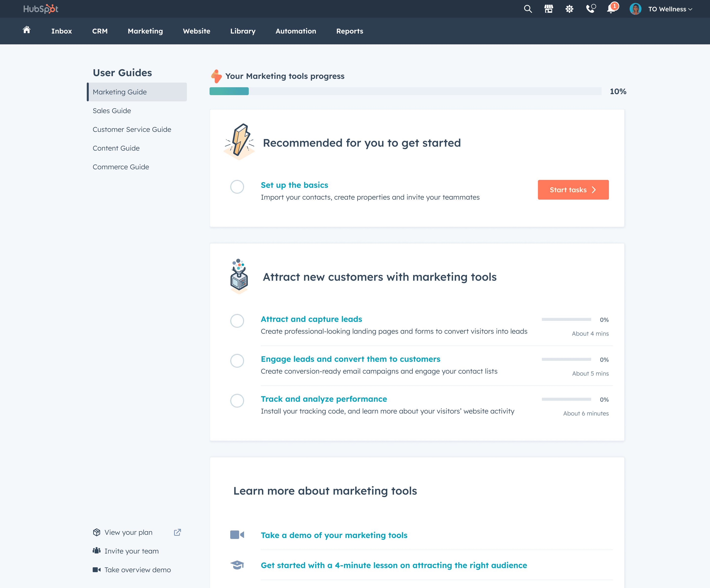Click the Engage leads progress bar
This screenshot has width=710, height=588.
(x=566, y=359)
